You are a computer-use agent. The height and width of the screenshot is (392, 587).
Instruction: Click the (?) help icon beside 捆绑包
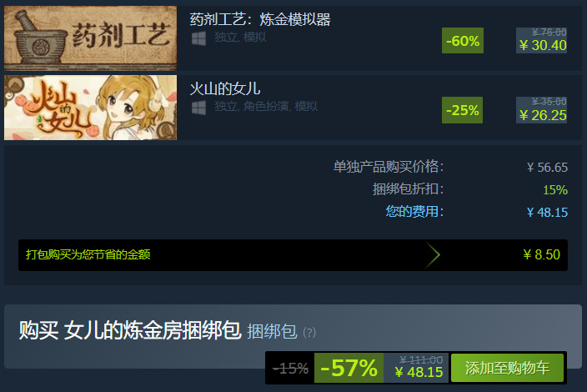[309, 332]
